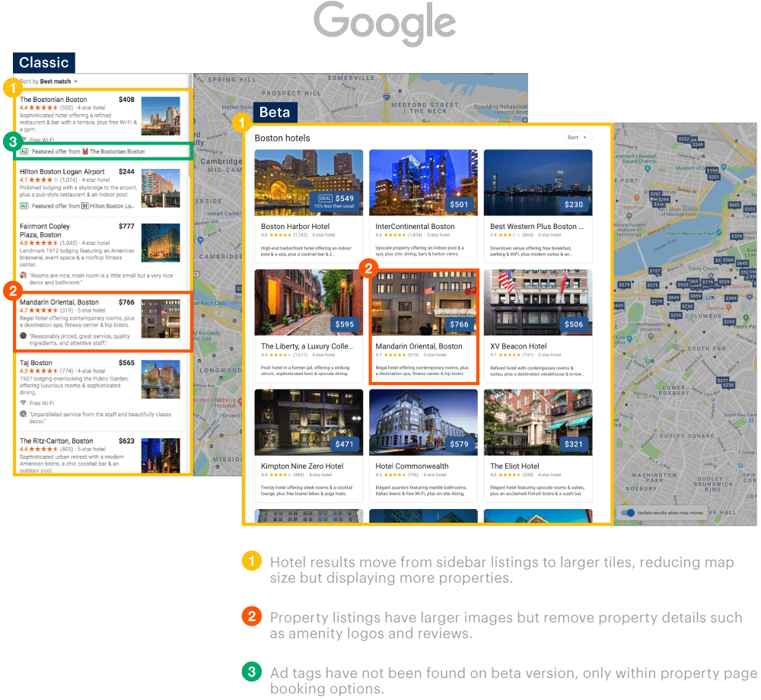Click the $506 price badge on XV Beacon Hotel

pyautogui.click(x=574, y=324)
